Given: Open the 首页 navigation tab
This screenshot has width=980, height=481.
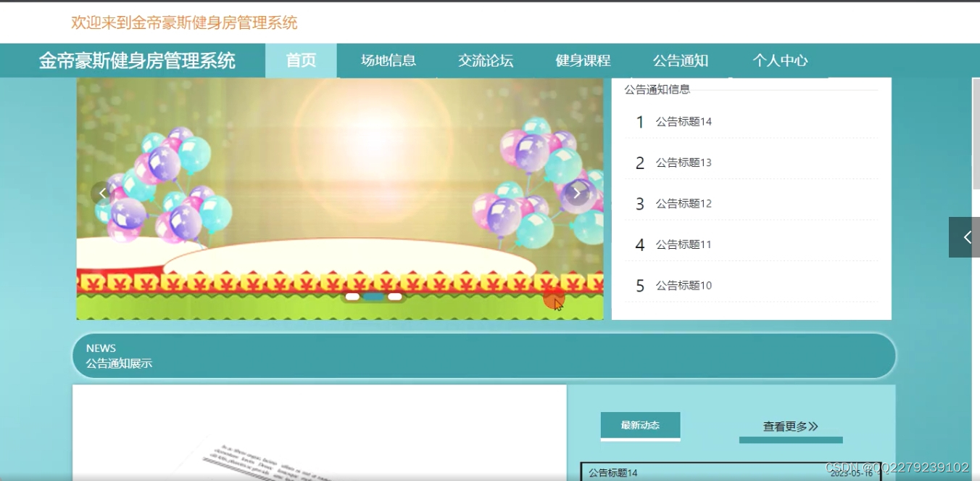Looking at the screenshot, I should pyautogui.click(x=301, y=60).
